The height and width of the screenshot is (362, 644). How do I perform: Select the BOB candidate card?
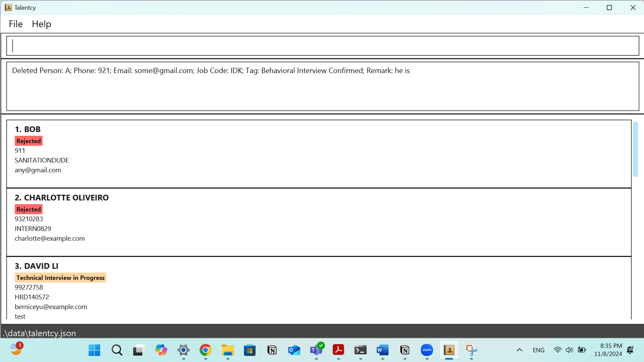pyautogui.click(x=319, y=154)
